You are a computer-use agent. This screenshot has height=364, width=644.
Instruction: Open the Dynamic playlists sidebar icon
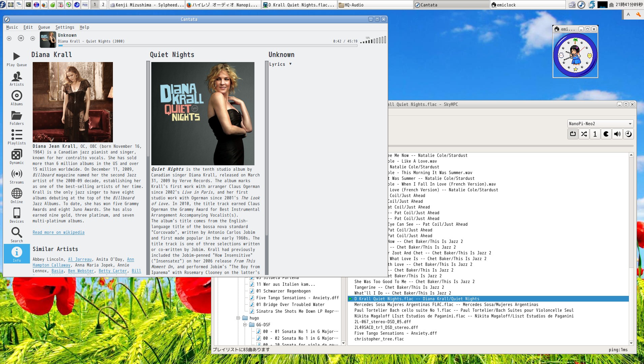pos(17,157)
